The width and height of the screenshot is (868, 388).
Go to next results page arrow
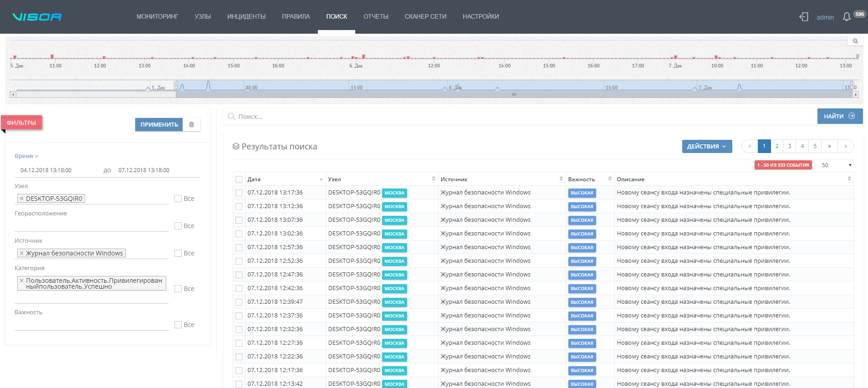(846, 146)
